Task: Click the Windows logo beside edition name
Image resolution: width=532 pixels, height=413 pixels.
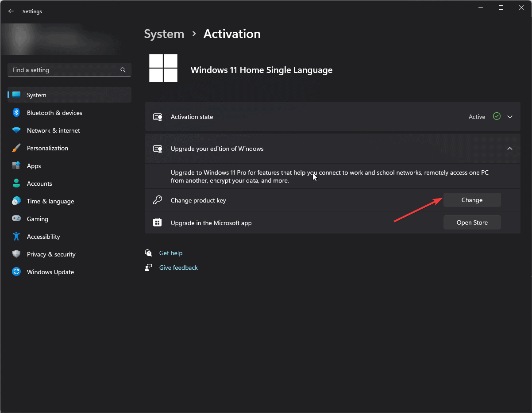Action: (x=163, y=68)
